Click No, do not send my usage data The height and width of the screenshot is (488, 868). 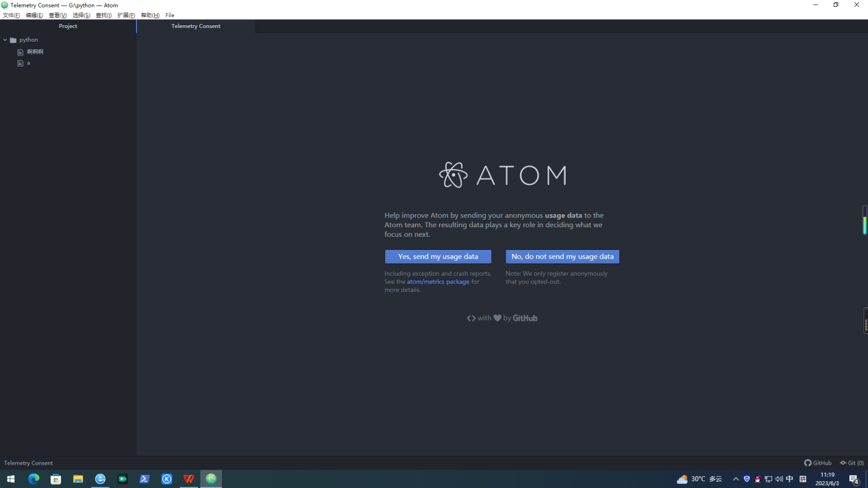click(x=562, y=257)
